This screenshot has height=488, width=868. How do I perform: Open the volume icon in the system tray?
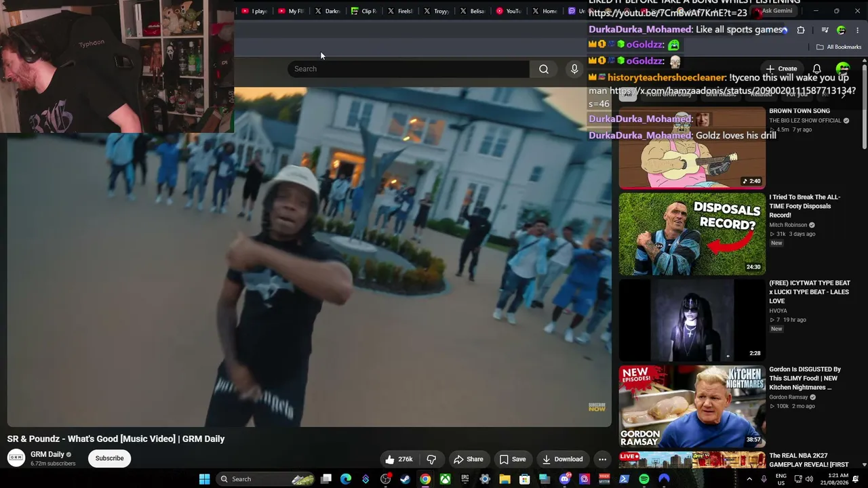pos(809,479)
